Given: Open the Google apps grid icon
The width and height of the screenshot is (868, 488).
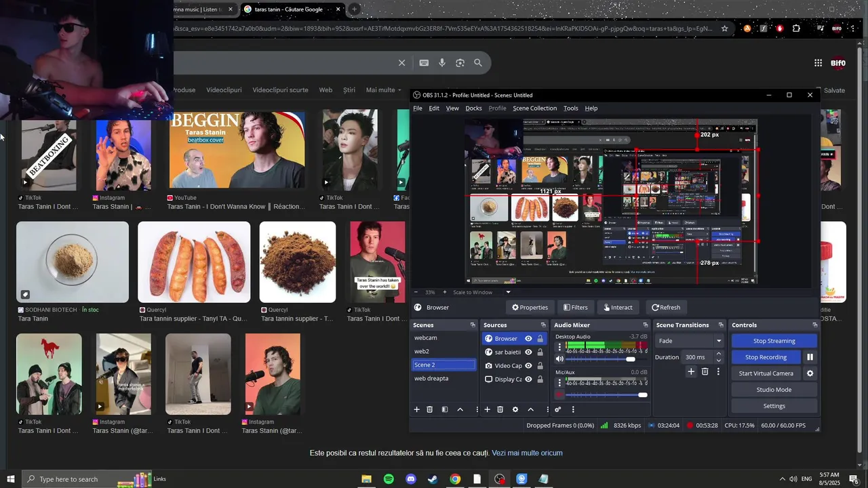Looking at the screenshot, I should tap(818, 63).
